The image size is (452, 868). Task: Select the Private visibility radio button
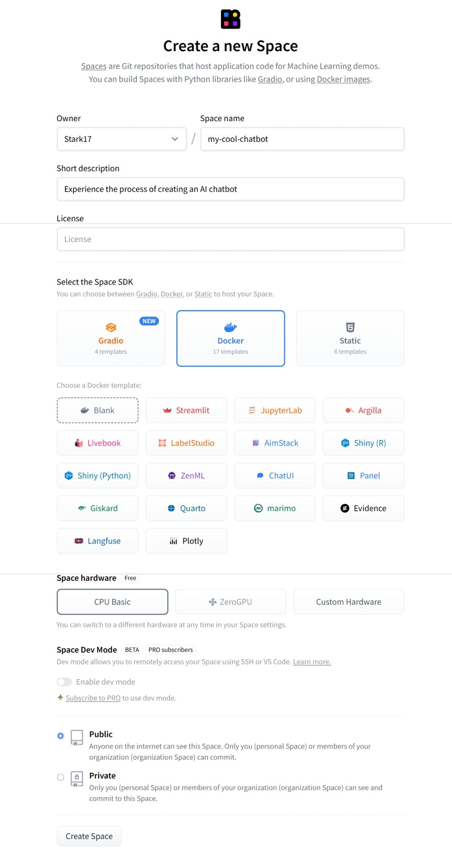[x=60, y=777]
